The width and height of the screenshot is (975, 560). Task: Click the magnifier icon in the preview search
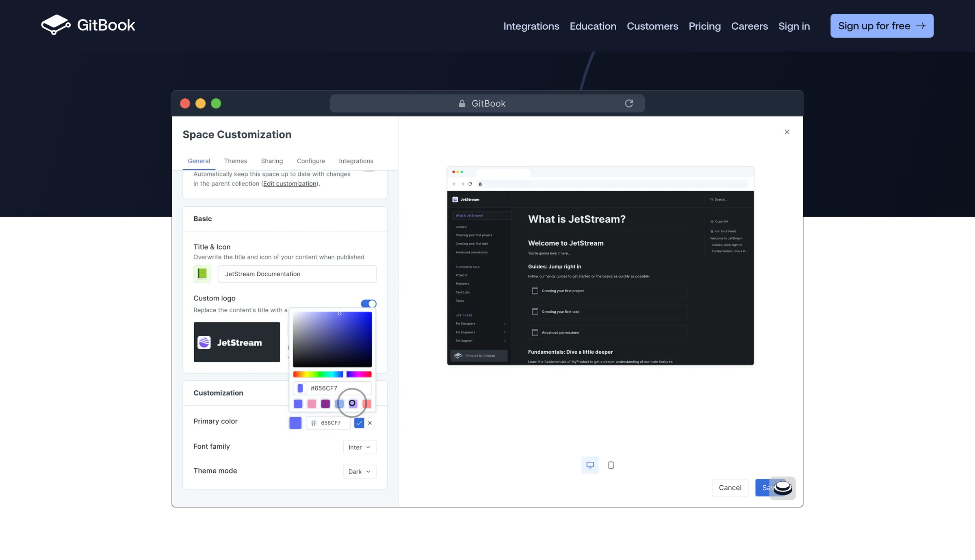point(711,199)
